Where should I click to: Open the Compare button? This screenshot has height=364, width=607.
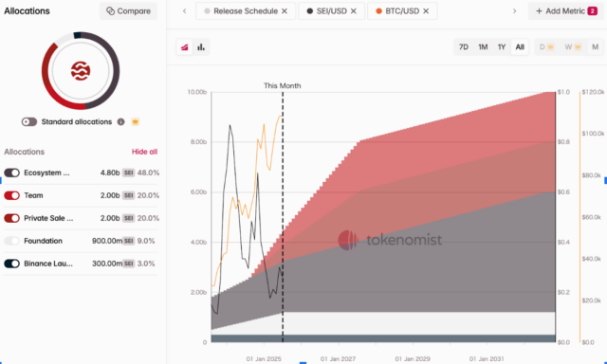click(x=129, y=11)
